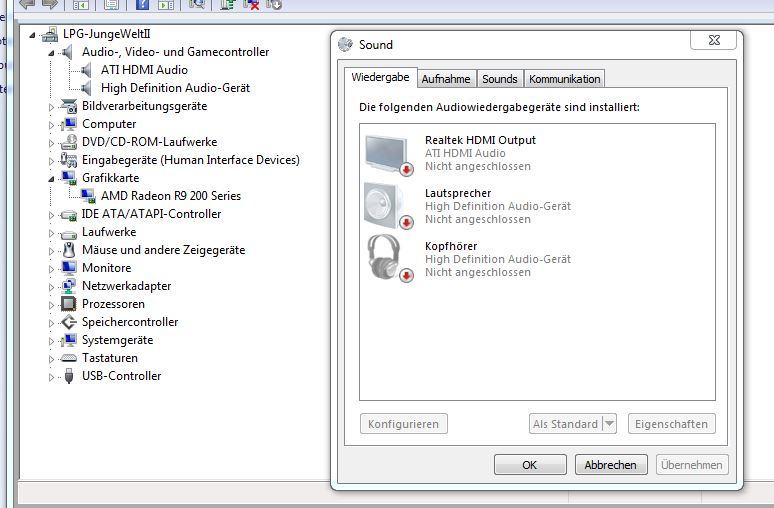Collapse the Grafikkarte node
This screenshot has height=508, width=774.
pos(51,179)
